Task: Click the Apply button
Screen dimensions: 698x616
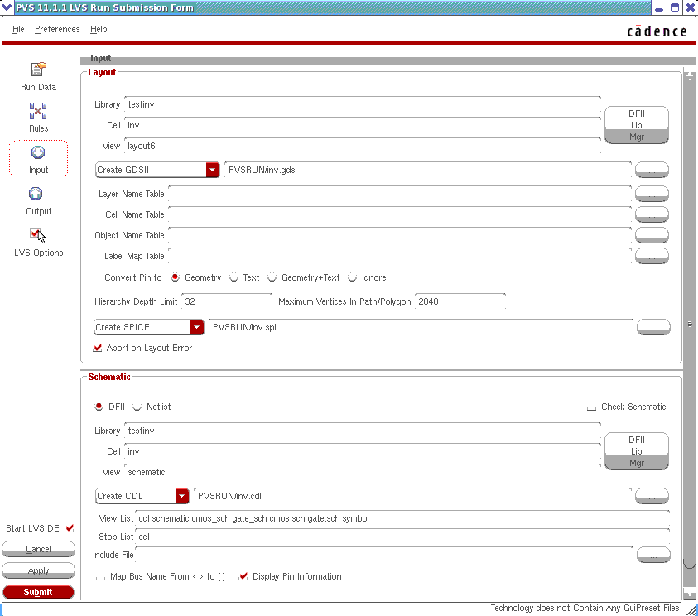Action: tap(38, 570)
